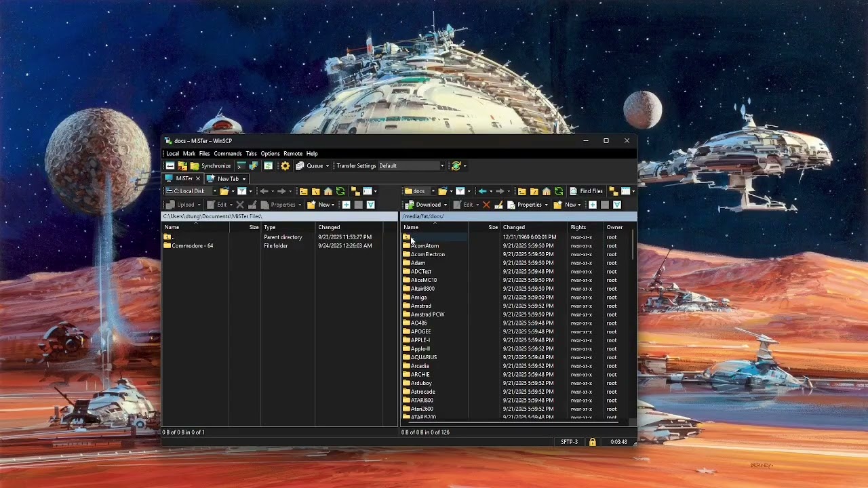Click remote panel back arrow icon
Image resolution: width=868 pixels, height=488 pixels.
483,191
